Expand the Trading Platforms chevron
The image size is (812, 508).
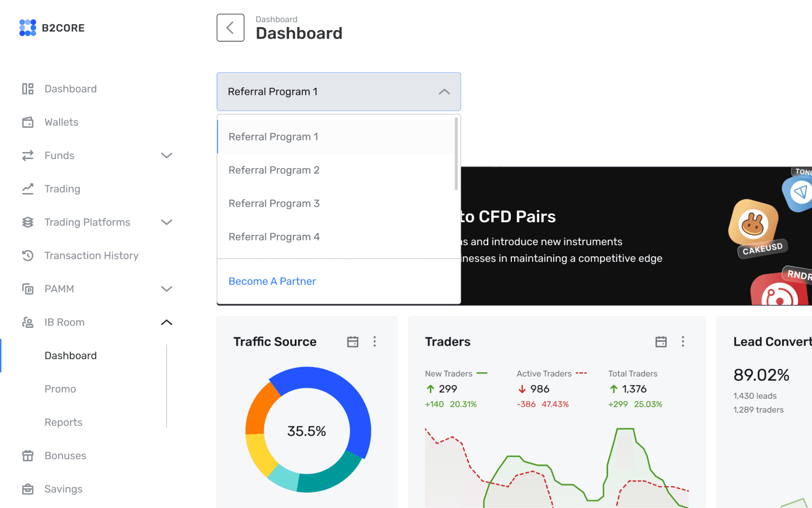(x=166, y=222)
